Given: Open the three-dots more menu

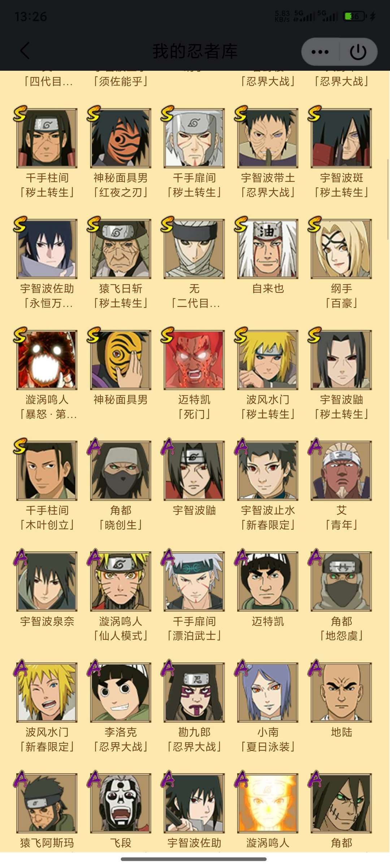Looking at the screenshot, I should tap(320, 52).
